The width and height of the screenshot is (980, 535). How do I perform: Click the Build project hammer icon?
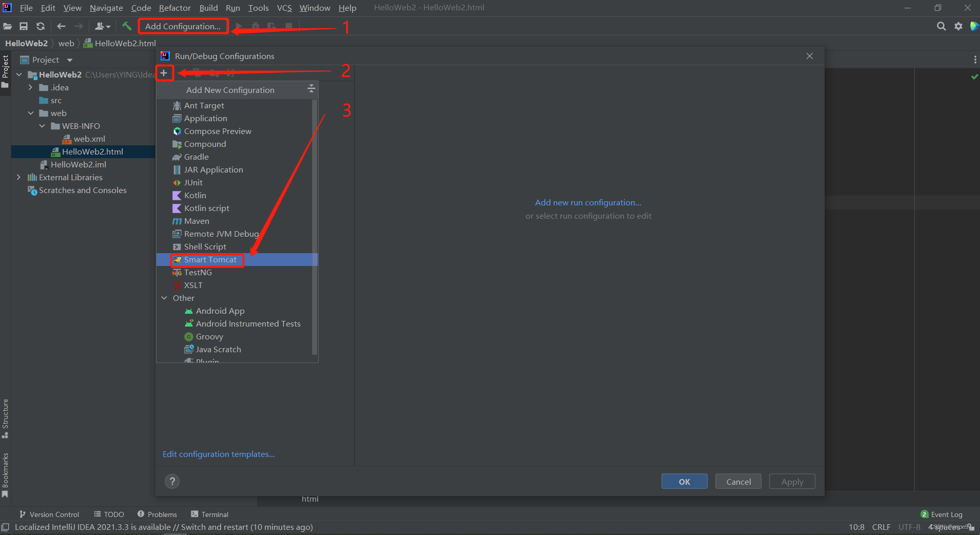127,26
